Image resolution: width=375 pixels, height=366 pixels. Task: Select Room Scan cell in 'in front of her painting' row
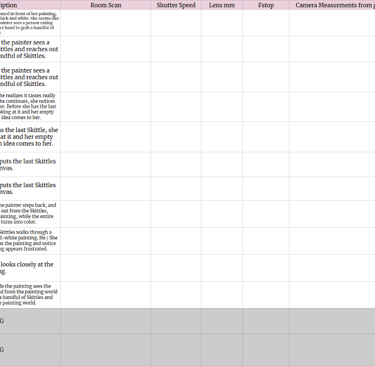pyautogui.click(x=106, y=23)
